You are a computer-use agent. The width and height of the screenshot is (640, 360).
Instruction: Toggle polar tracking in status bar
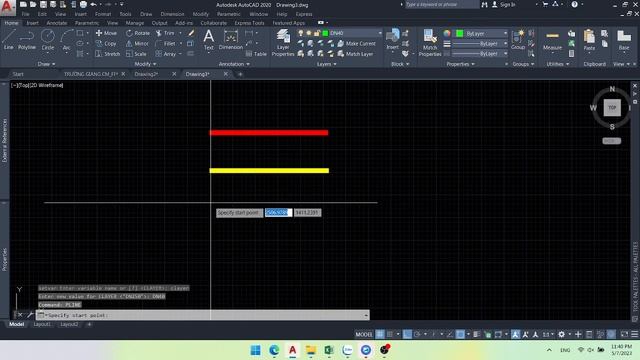[x=418, y=334]
